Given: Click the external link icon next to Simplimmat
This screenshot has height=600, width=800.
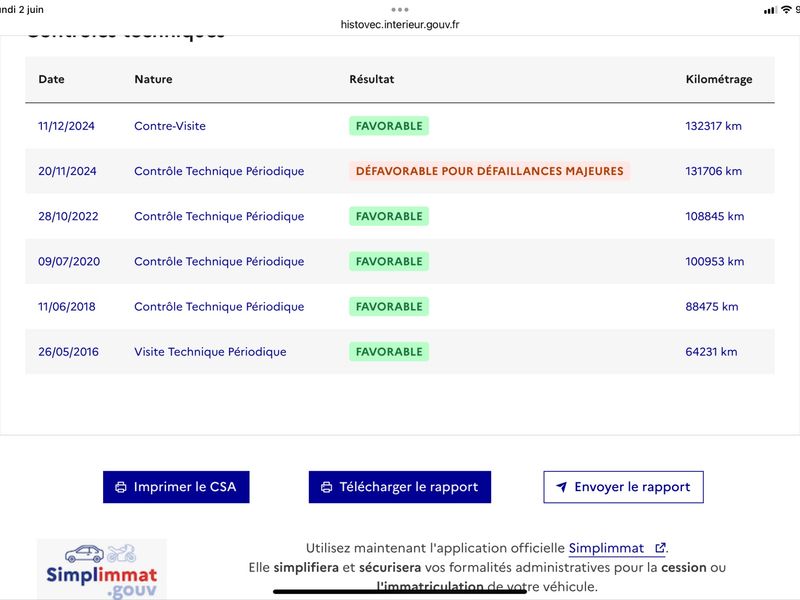Looking at the screenshot, I should (660, 548).
